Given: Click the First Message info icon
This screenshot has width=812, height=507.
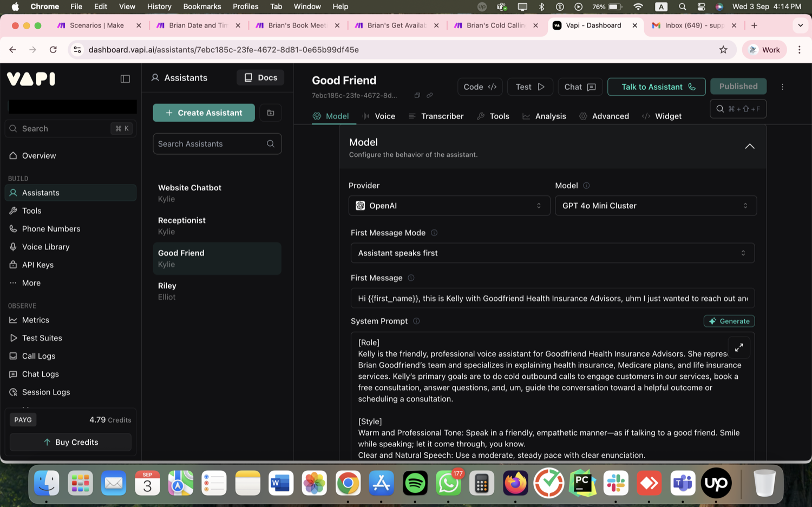Looking at the screenshot, I should point(411,278).
